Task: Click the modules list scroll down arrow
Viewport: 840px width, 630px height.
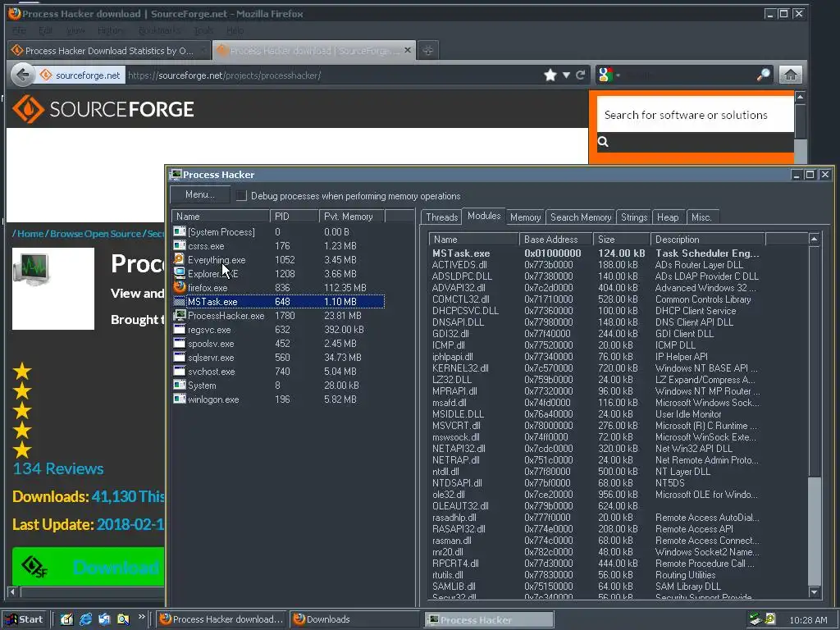Action: [x=814, y=592]
